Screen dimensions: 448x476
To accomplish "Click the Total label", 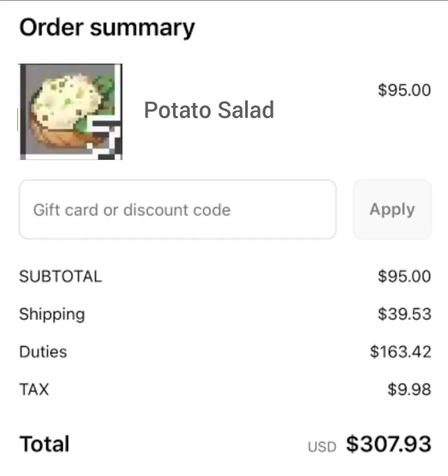I will click(x=44, y=444).
